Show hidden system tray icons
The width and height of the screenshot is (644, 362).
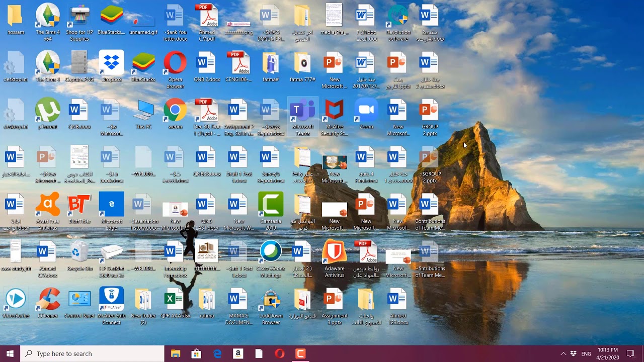[x=563, y=353]
